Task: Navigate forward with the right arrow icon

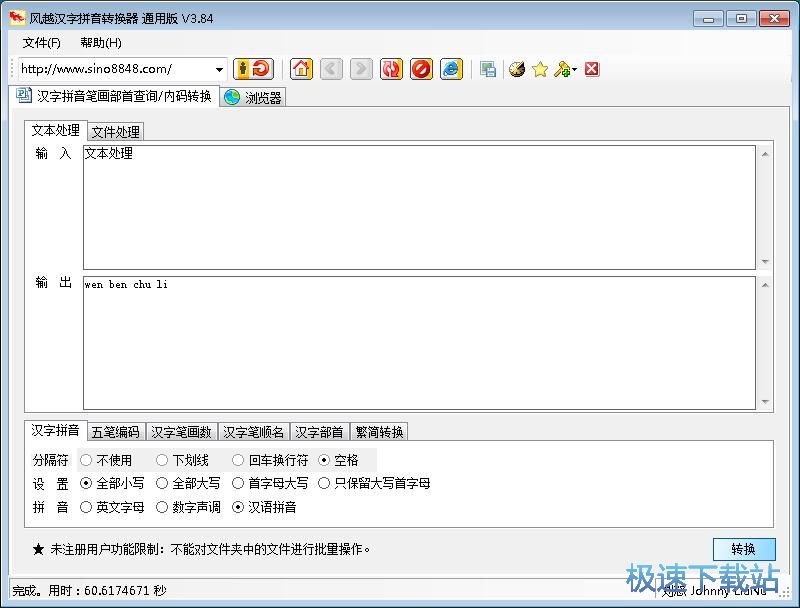Action: click(x=361, y=69)
